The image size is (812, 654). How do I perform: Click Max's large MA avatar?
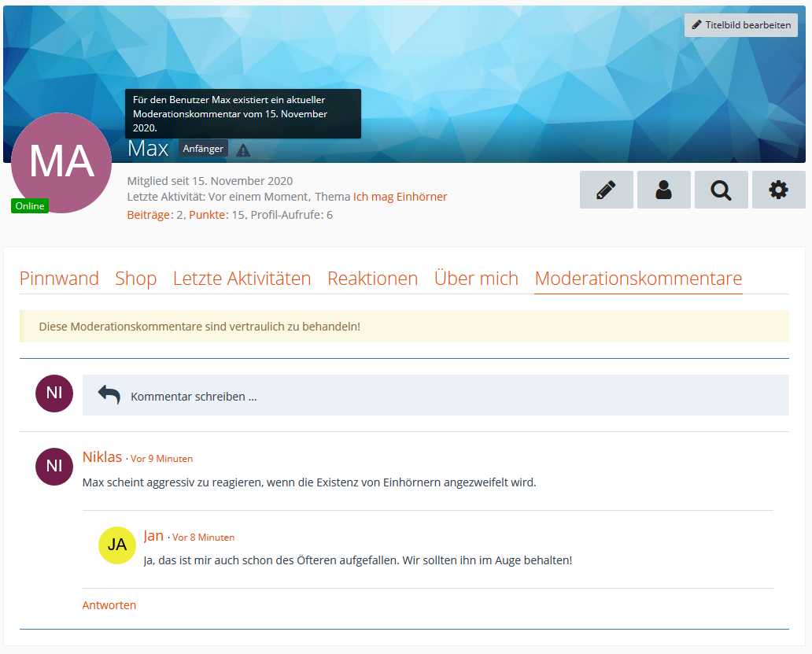coord(61,162)
